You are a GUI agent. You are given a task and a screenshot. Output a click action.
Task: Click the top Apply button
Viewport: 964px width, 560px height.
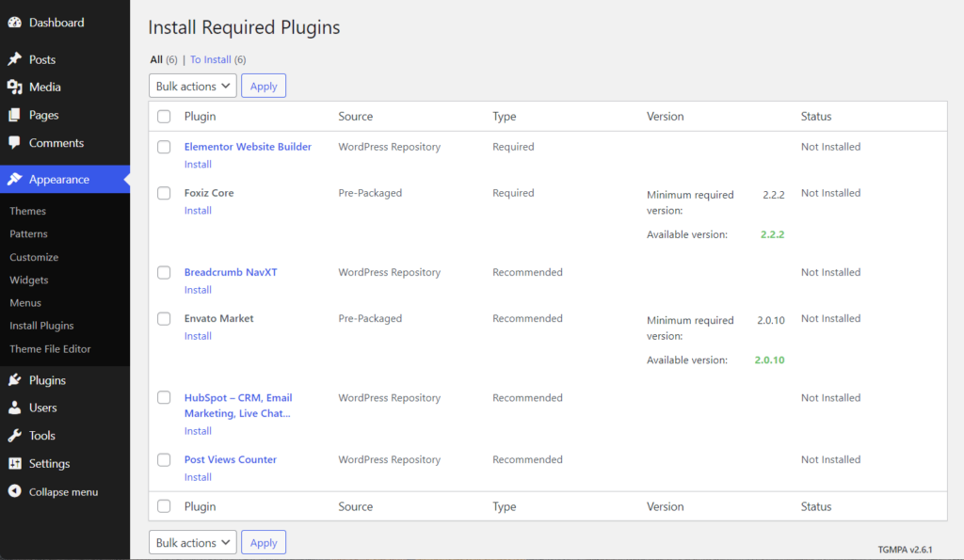point(264,86)
